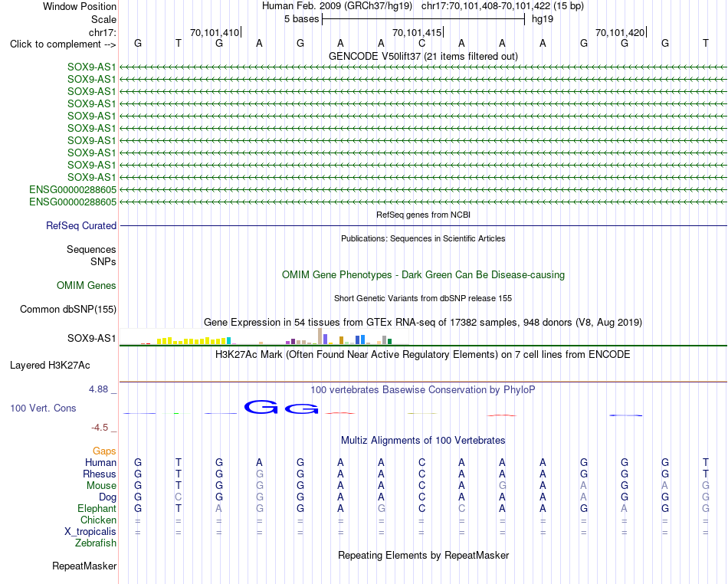Click the 'Multiz Alignments of 100 Vertebrates' title

click(x=423, y=440)
